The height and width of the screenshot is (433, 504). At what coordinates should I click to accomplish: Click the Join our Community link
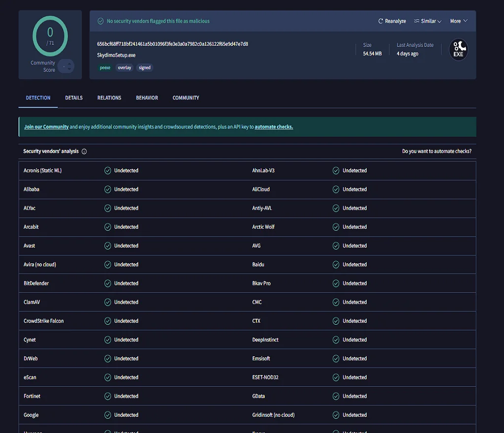coord(46,127)
